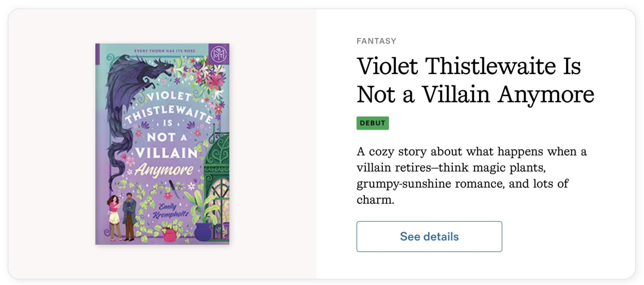
Task: Click the heading line "Not a Villain Anymore"
Action: point(475,94)
